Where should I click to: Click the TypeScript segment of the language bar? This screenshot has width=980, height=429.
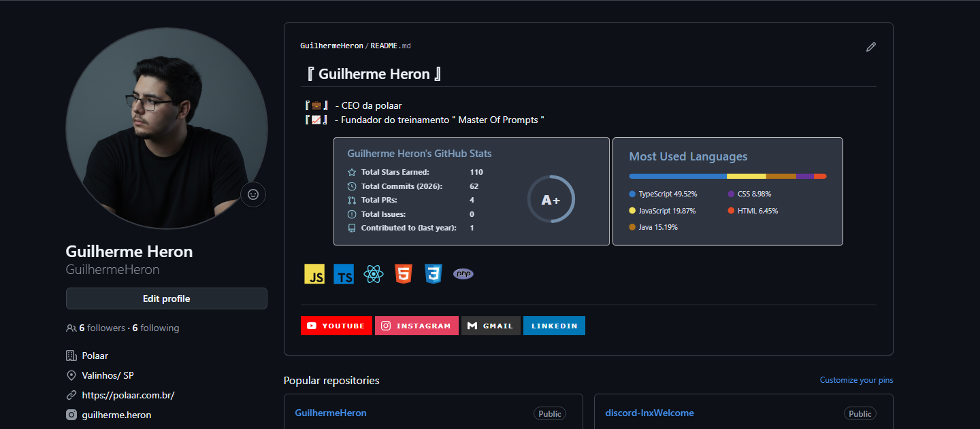tap(677, 175)
